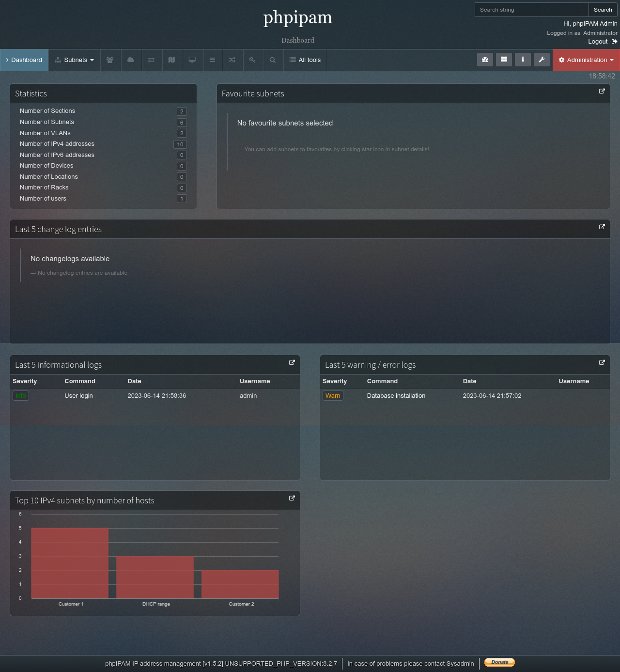Open the Devices monitor icon
Image resolution: width=620 pixels, height=672 pixels.
[192, 60]
